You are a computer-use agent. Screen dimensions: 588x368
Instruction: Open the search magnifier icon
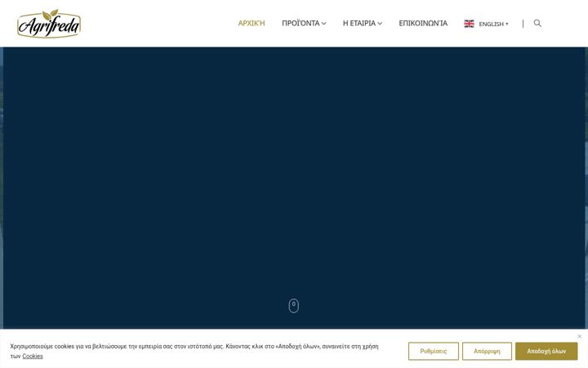[537, 23]
